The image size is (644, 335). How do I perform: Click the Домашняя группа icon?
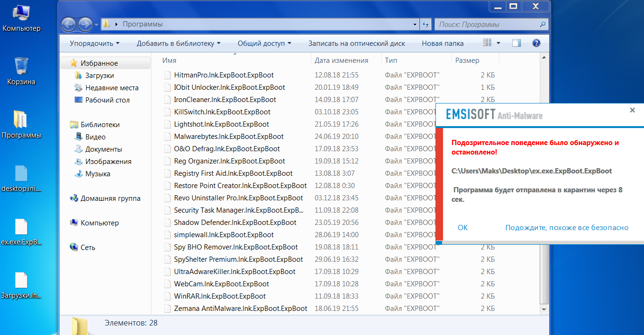(x=74, y=198)
